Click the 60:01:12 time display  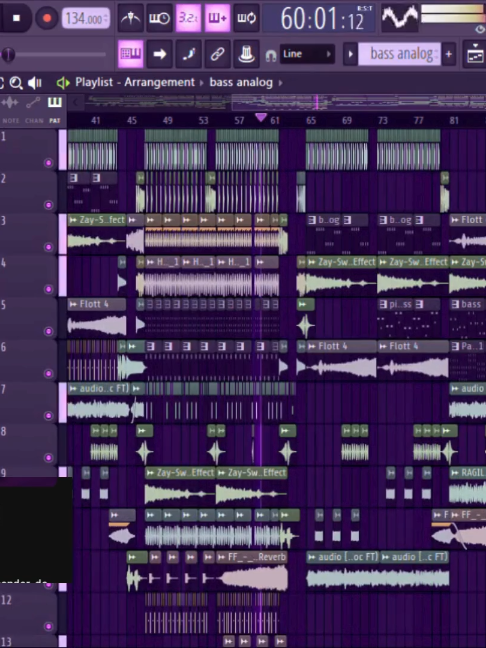tap(320, 19)
